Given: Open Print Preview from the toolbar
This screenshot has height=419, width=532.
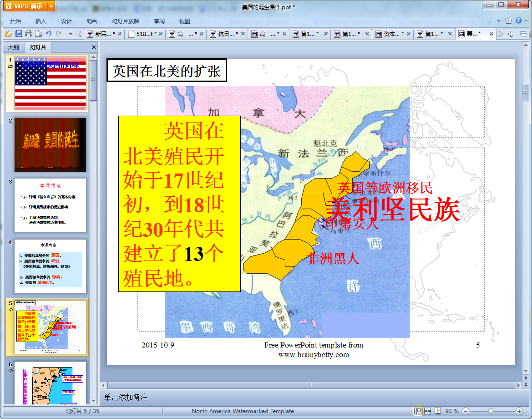Looking at the screenshot, I should point(39,34).
